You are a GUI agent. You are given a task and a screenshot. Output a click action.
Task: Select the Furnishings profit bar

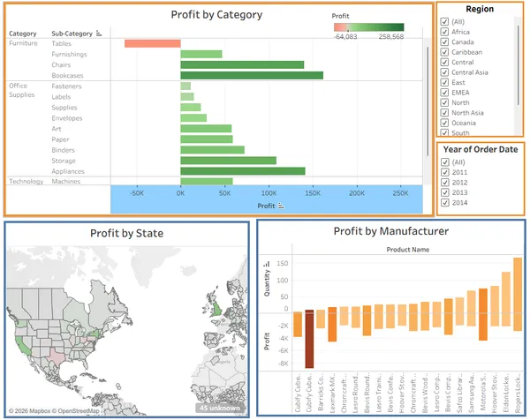pos(201,54)
